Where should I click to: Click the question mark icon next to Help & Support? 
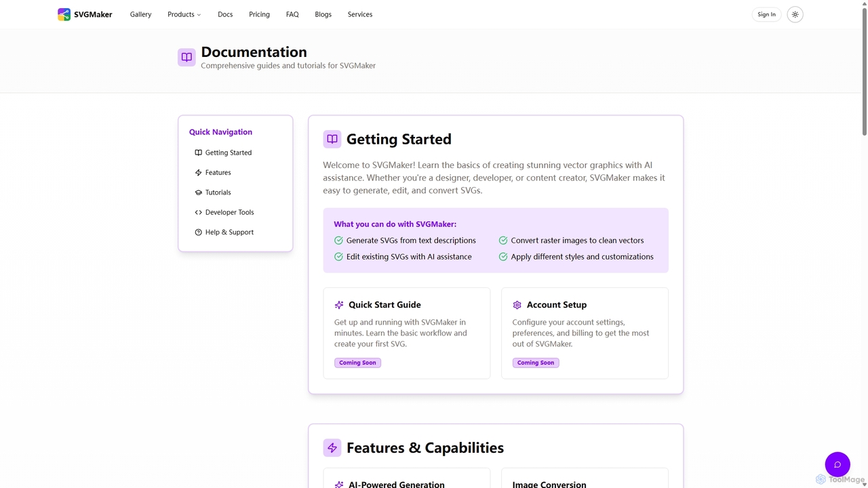pos(198,232)
